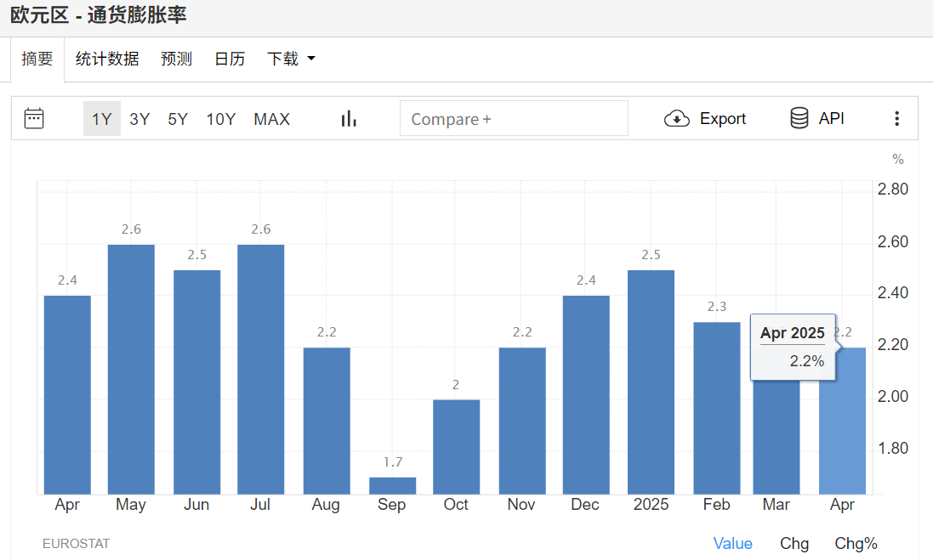Click the Export cloud download icon
Viewport: 933px width, 560px height.
coord(676,119)
